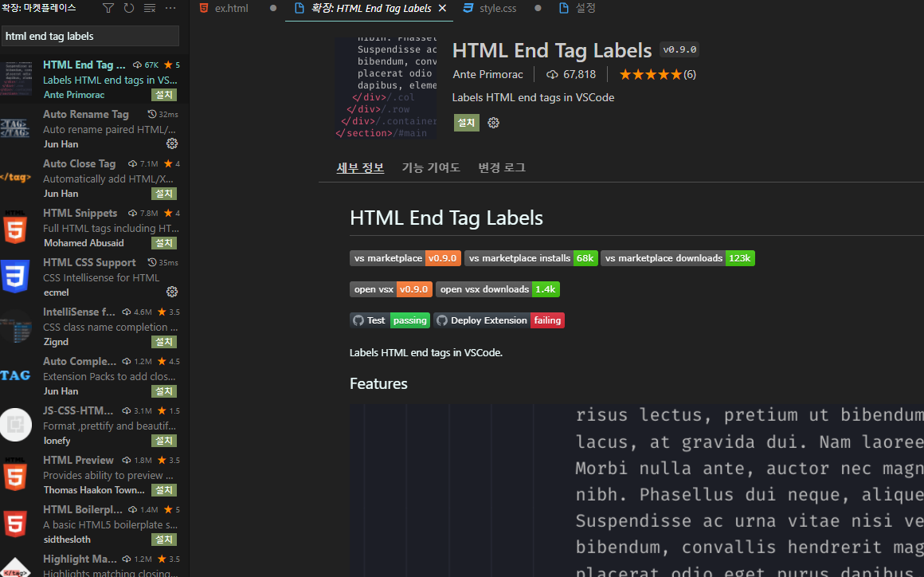Select Auto Close Tag in extension list
This screenshot has height=577, width=924.
point(94,178)
